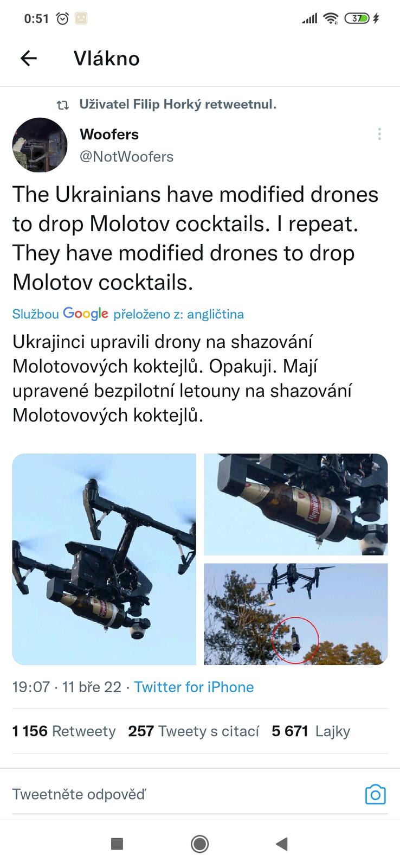This screenshot has height=868, width=400.
Task: Tap the Android recent apps square
Action: (117, 844)
